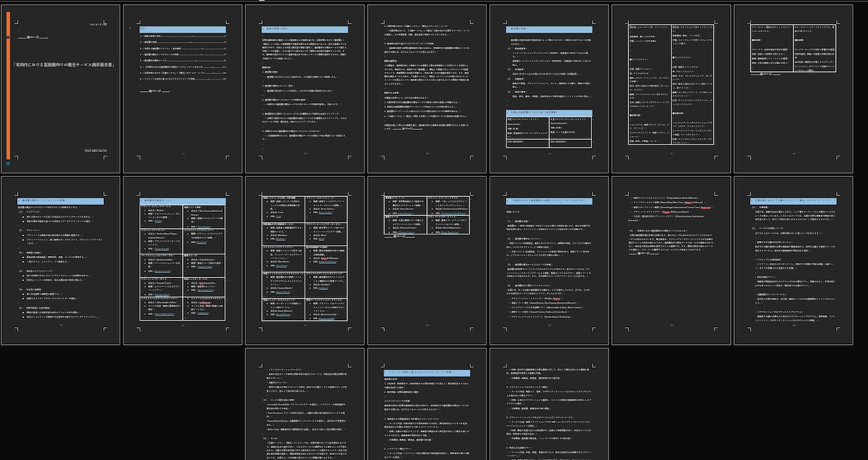Select the third page in the top row

(305, 90)
